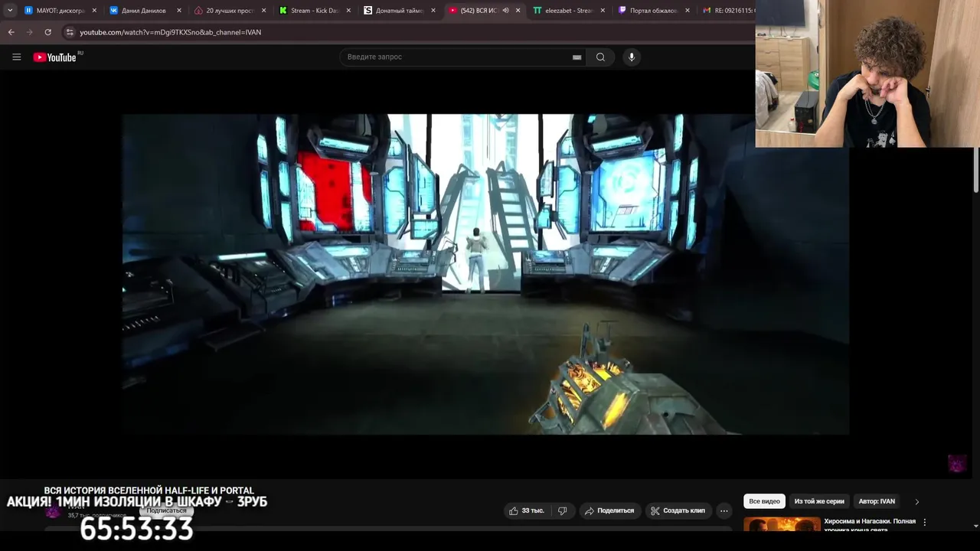Screen dimensions: 980x551
Task: Close the 'Портал обжалов' tab
Action: [x=688, y=11]
